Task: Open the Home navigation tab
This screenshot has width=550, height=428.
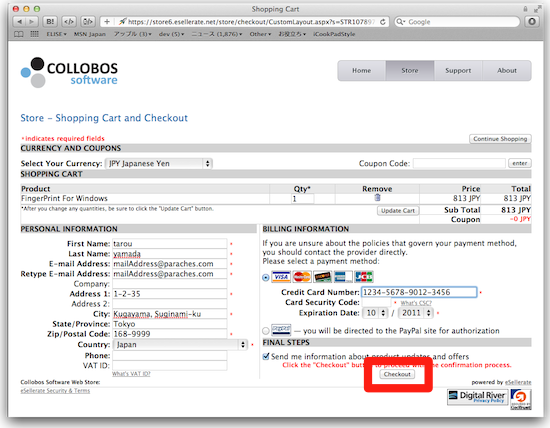Action: click(362, 71)
